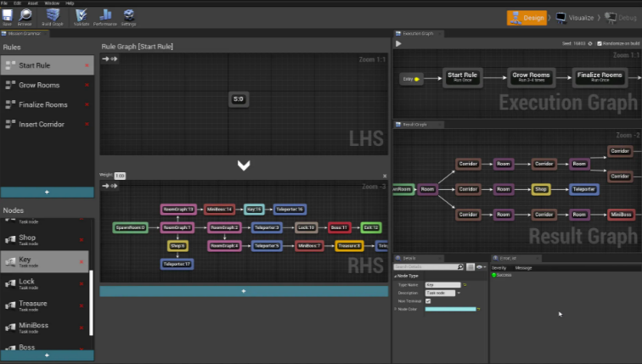The width and height of the screenshot is (642, 364).
Task: Toggle the Non Terminal checkbox
Action: coord(428,301)
